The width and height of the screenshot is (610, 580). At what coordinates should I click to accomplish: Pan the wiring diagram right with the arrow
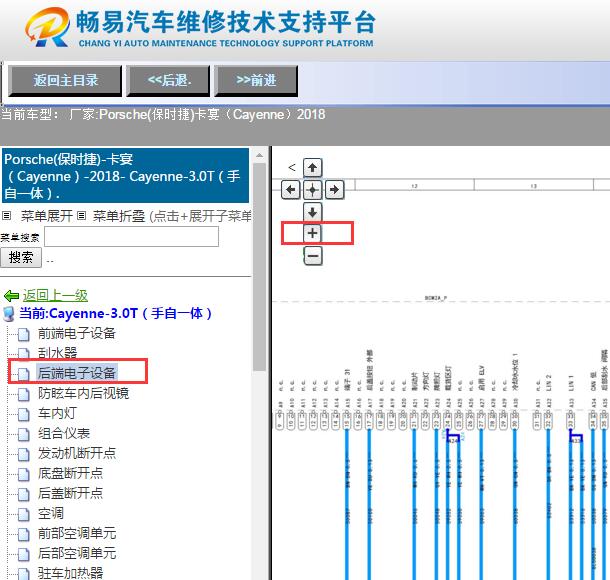(x=334, y=190)
